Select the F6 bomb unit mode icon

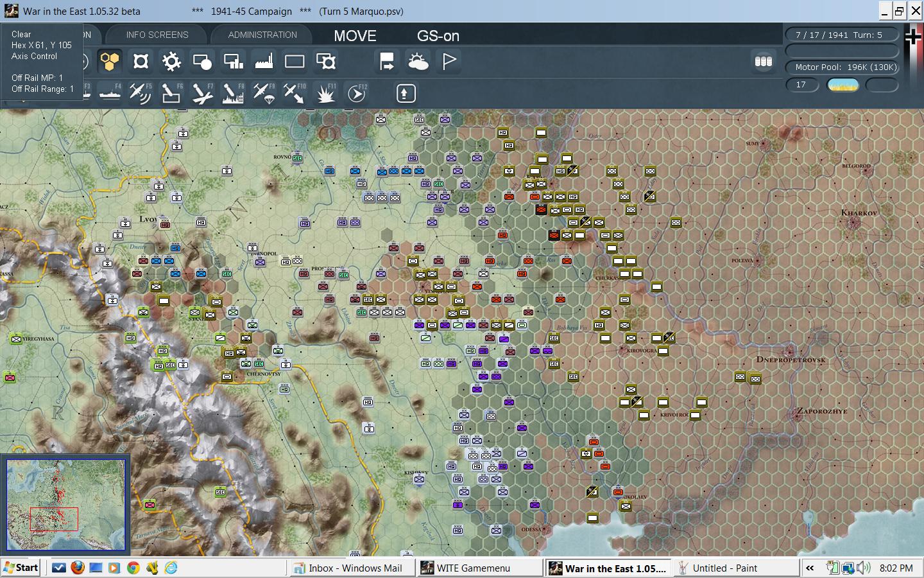tap(171, 94)
